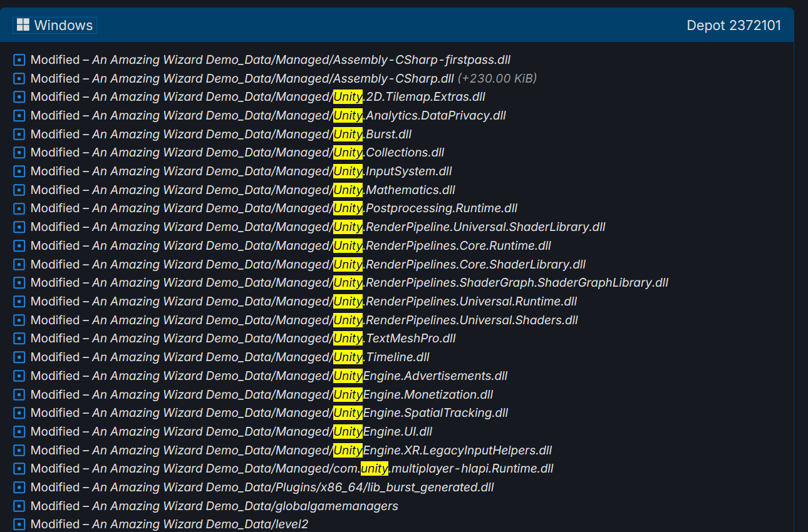Viewport: 808px width, 532px height.
Task: Click the modified icon beside UnityEngine.Monetization.dll
Action: click(19, 395)
